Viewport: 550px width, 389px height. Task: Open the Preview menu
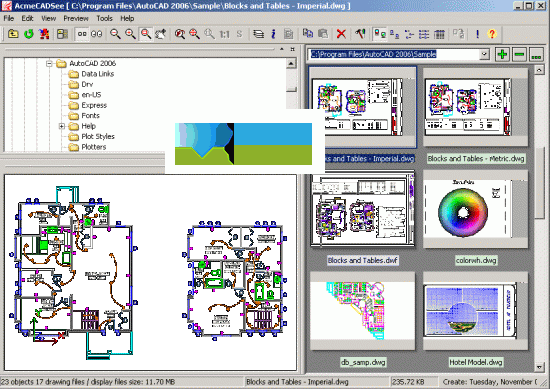[76, 18]
